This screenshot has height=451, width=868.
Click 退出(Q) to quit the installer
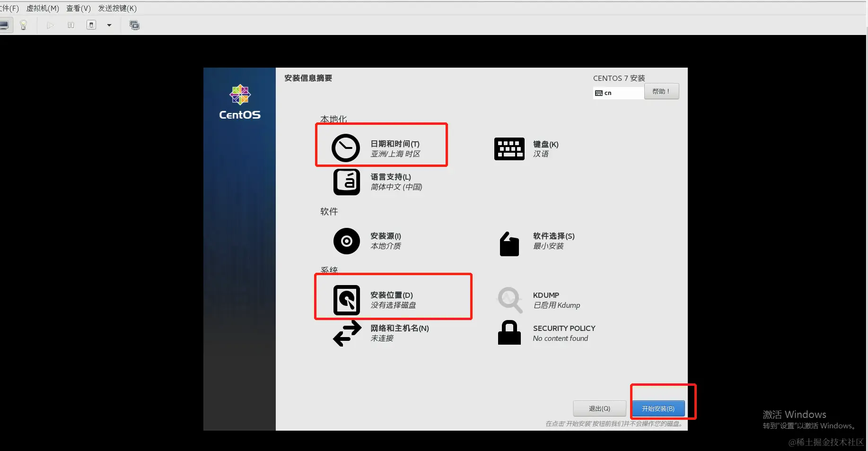pos(599,408)
